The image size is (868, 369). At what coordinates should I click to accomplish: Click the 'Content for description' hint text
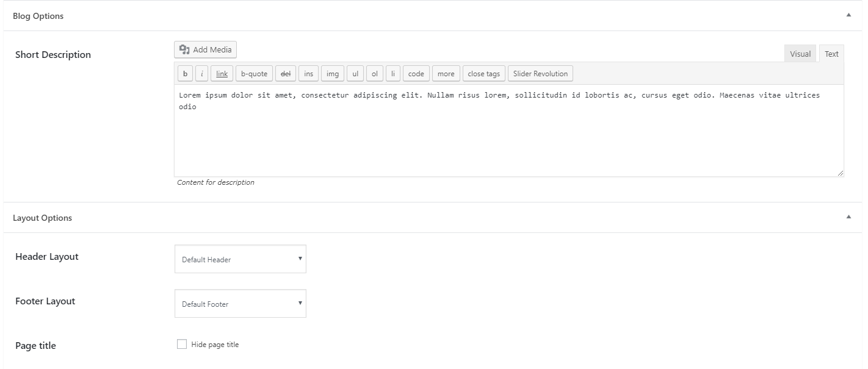point(215,182)
